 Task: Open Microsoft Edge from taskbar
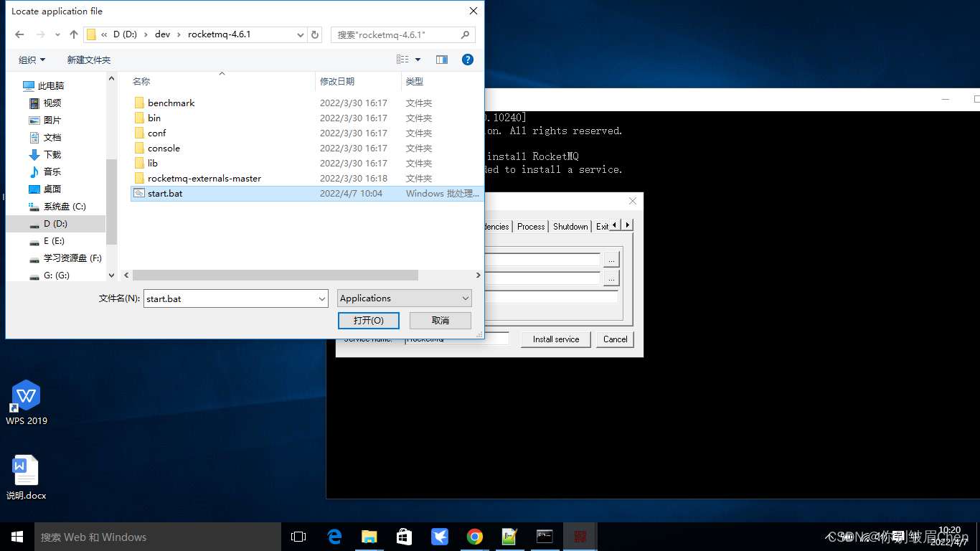click(x=334, y=537)
